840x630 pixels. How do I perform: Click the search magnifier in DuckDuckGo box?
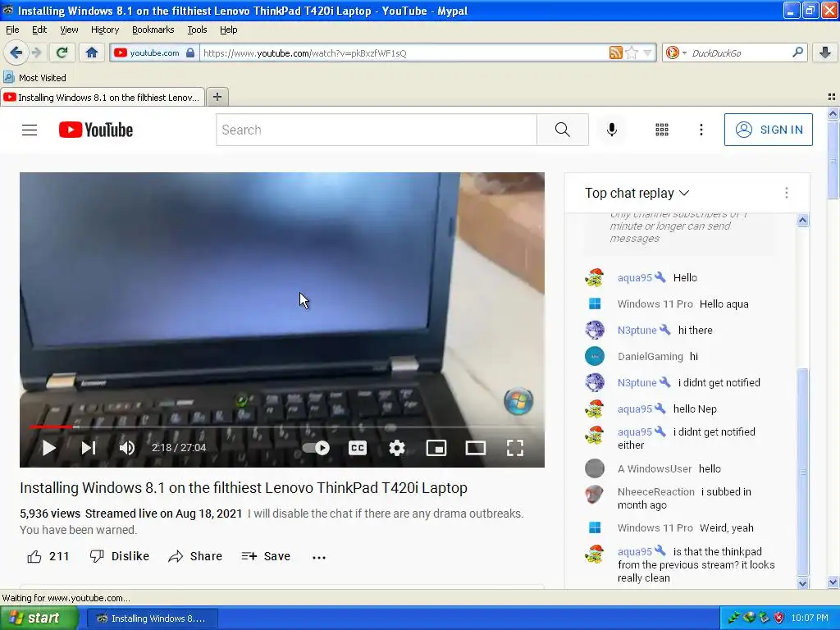(797, 52)
